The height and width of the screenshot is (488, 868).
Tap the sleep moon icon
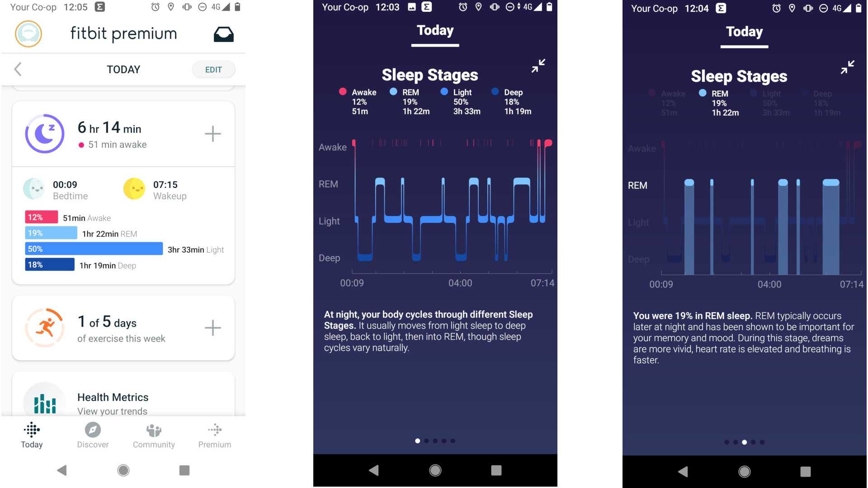click(45, 134)
